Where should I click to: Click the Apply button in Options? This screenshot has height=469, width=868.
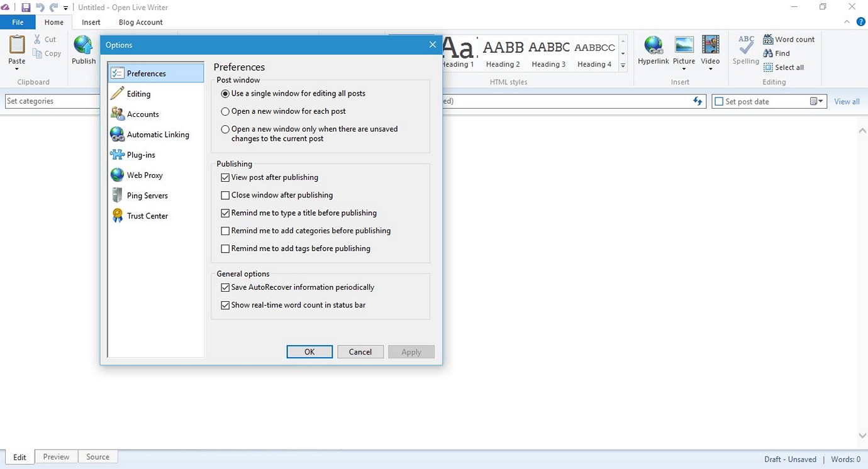click(x=411, y=351)
